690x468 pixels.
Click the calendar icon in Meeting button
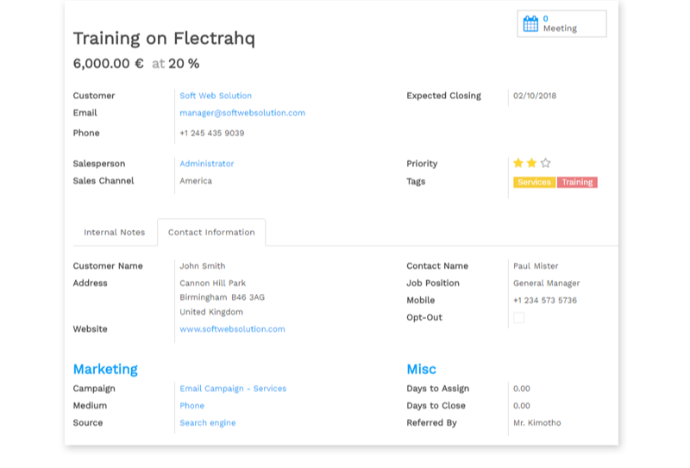531,24
